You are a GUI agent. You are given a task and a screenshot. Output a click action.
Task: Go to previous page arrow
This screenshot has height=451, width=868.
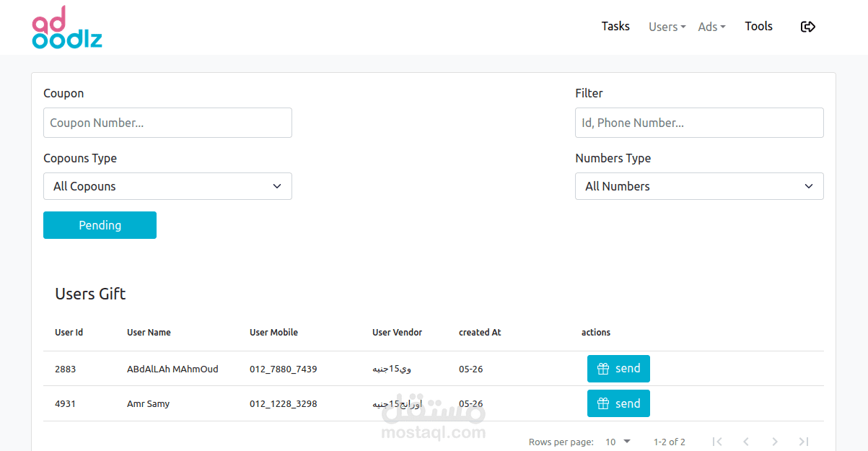click(746, 442)
